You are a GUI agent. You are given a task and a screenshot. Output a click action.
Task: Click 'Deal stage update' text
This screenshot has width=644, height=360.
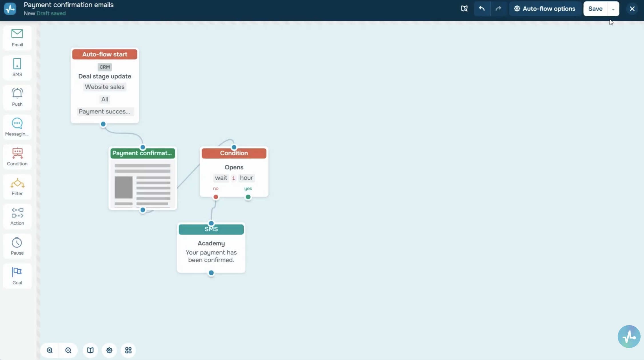point(105,76)
